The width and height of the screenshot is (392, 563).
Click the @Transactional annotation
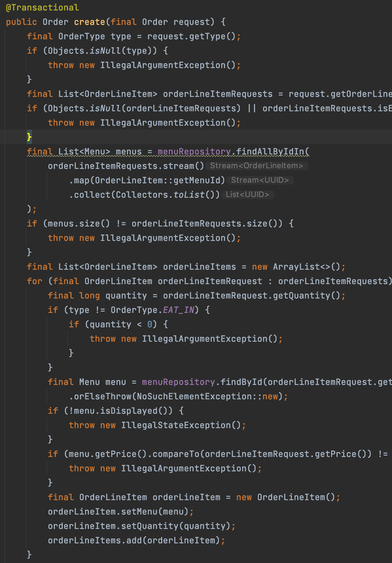coord(43,8)
